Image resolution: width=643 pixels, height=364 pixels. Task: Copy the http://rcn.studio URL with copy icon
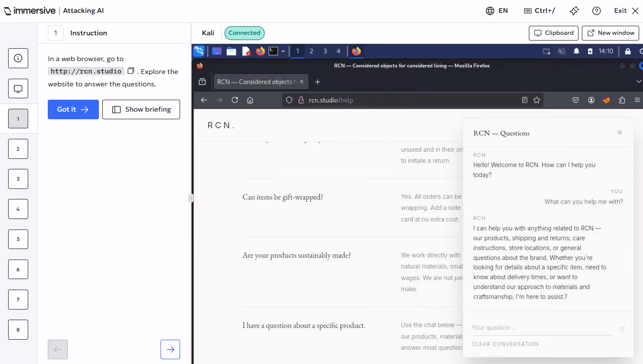tap(131, 71)
